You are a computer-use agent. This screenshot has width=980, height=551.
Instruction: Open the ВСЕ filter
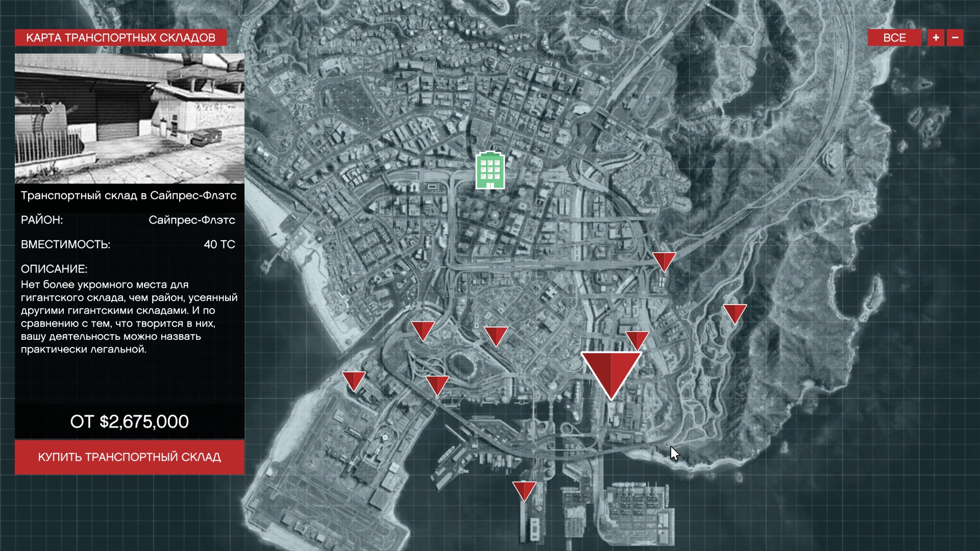(894, 38)
